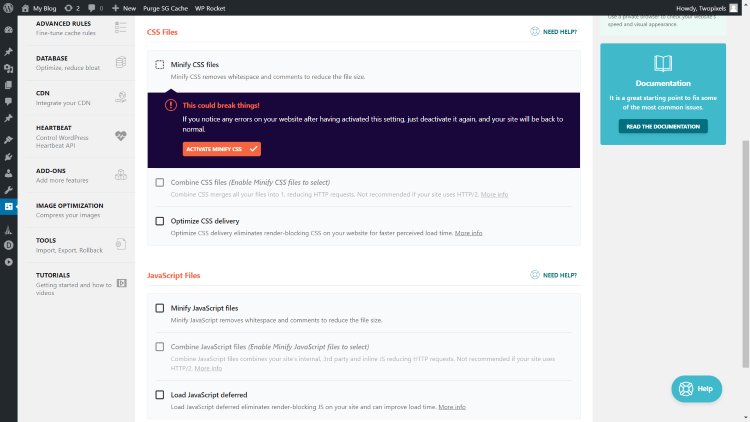Click the highlighted Settings icon
The height and width of the screenshot is (422, 750).
[x=9, y=207]
